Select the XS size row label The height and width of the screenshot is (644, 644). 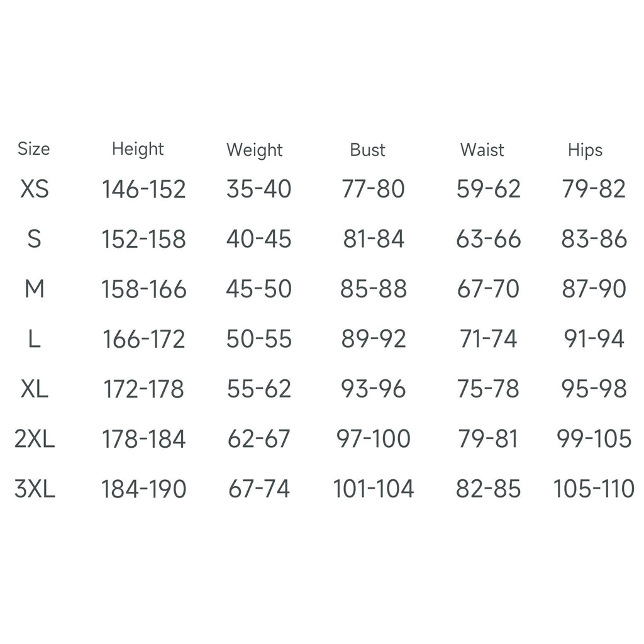coord(35,189)
